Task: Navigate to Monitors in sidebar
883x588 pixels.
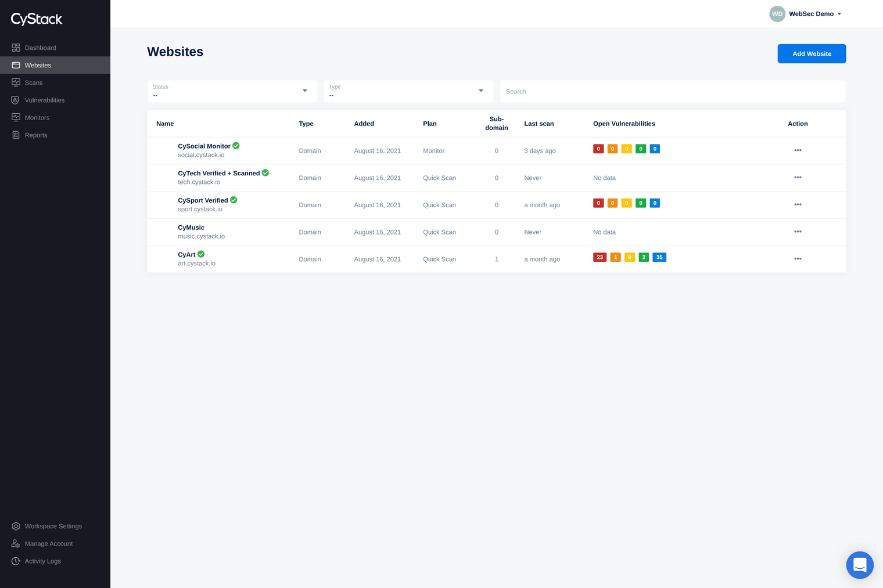Action: [x=37, y=117]
